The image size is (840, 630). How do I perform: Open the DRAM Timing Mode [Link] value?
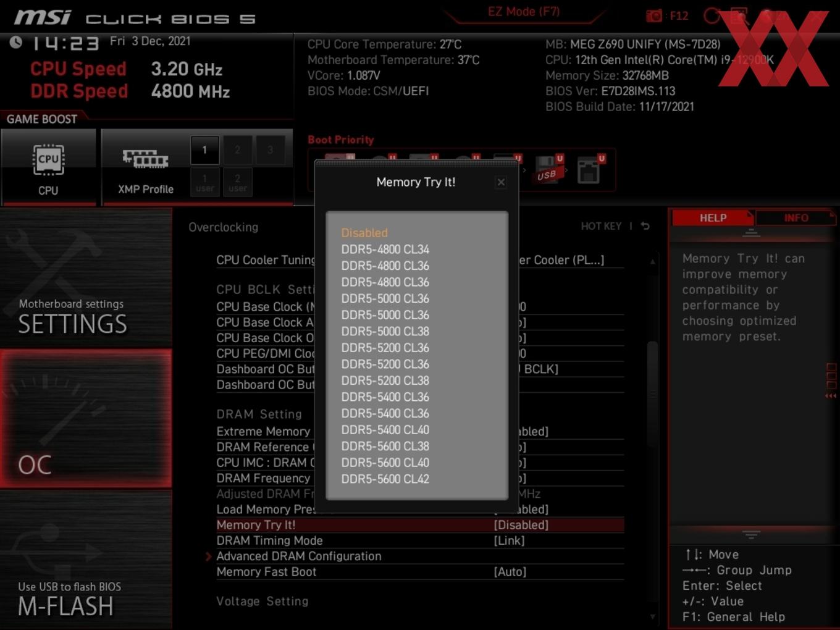(509, 540)
